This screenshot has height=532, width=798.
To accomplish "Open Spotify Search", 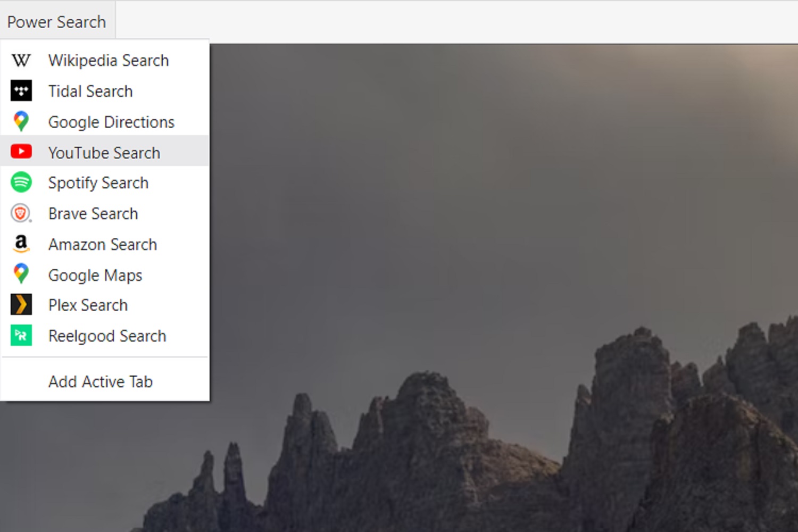I will click(98, 182).
